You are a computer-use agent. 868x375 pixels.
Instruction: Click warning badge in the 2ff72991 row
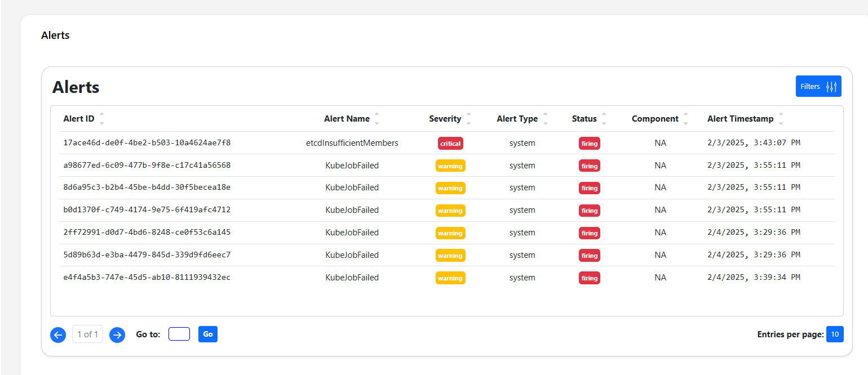(450, 233)
